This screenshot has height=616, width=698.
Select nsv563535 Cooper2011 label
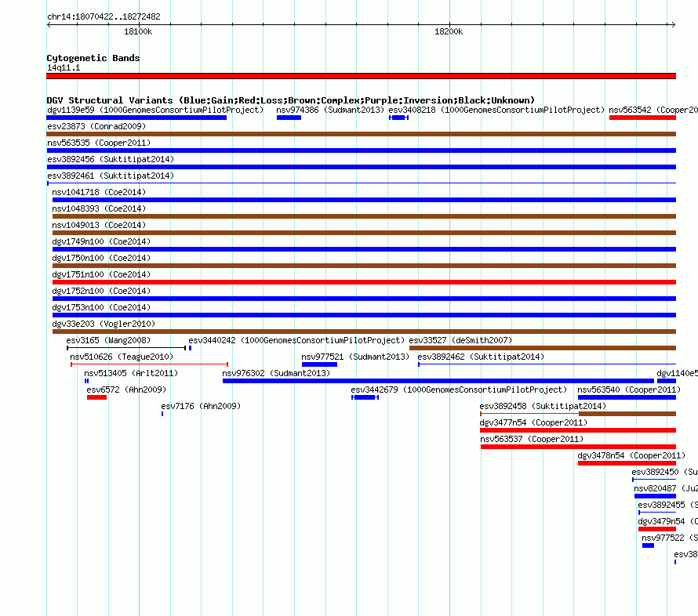point(99,143)
